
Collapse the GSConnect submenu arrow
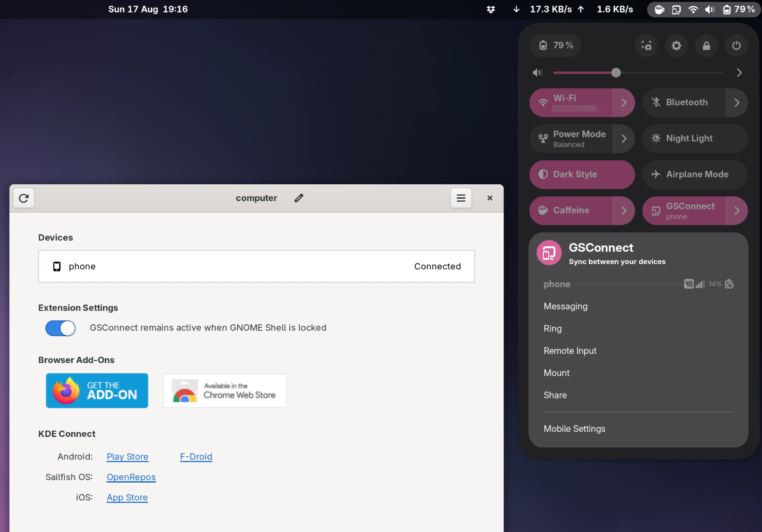pyautogui.click(x=737, y=211)
